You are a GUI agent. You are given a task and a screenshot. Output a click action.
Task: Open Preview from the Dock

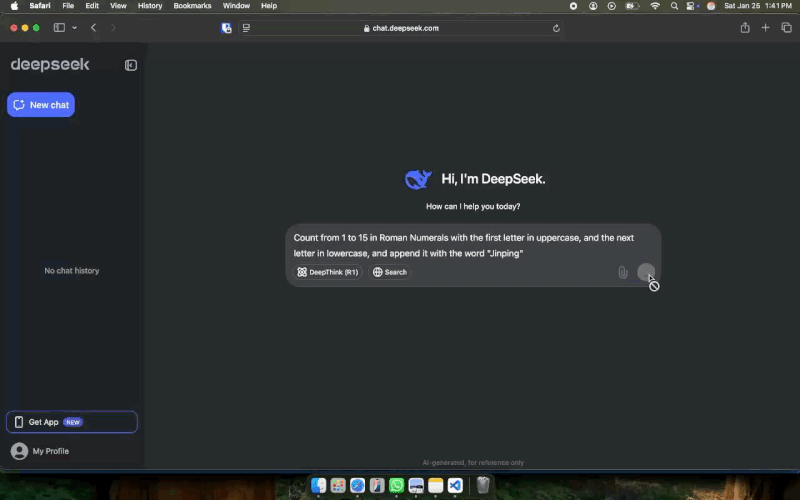coord(416,485)
